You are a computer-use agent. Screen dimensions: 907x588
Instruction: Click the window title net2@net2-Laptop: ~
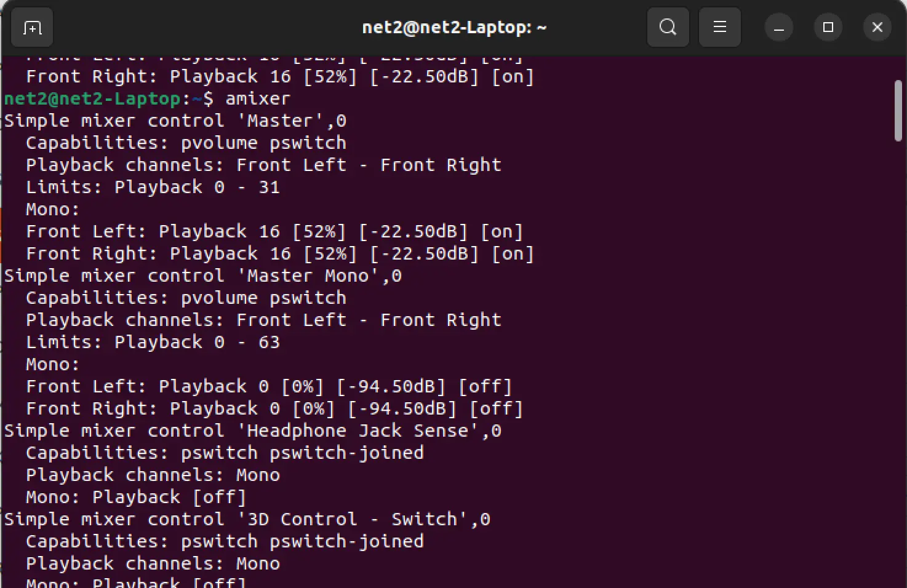[454, 28]
